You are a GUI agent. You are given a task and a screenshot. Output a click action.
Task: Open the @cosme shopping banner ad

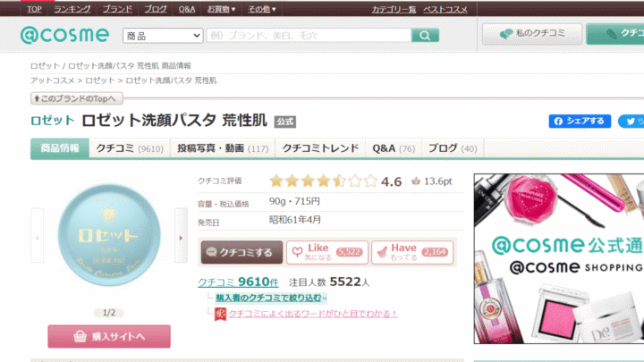tap(558, 258)
